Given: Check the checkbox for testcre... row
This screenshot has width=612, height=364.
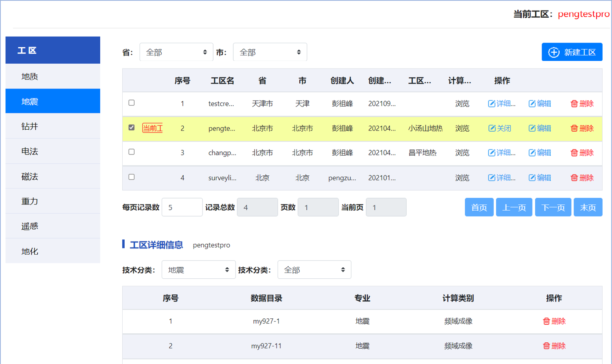Looking at the screenshot, I should point(132,103).
